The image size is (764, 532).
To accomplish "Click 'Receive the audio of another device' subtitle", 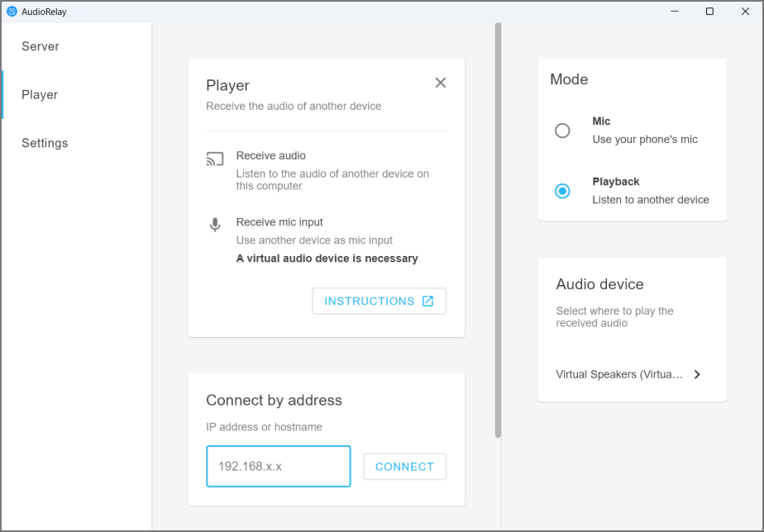I will pyautogui.click(x=294, y=106).
